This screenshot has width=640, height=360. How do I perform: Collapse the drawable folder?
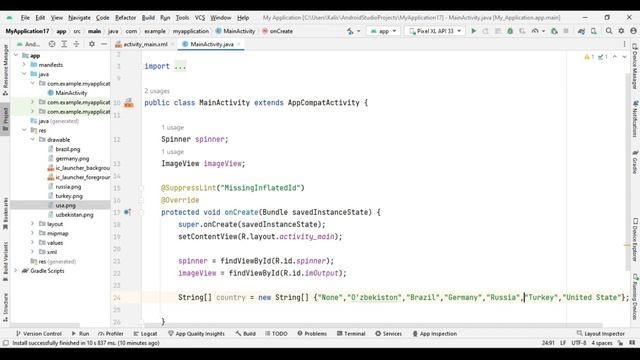point(33,140)
